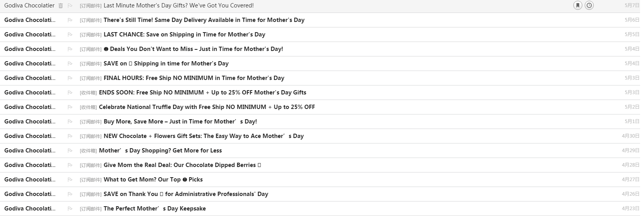644x216 pixels.
Task: Click 收件箱 tag on Get More for Less email
Action: 88,151
